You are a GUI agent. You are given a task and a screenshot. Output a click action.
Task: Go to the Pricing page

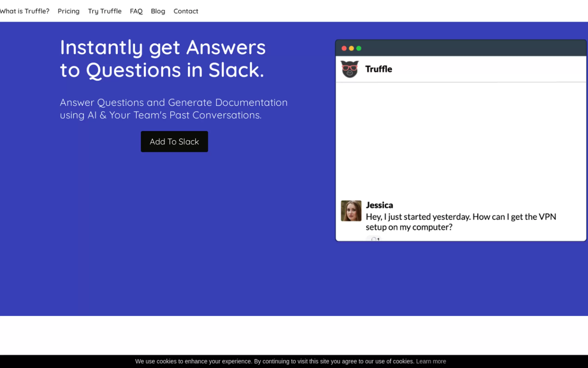tap(69, 11)
